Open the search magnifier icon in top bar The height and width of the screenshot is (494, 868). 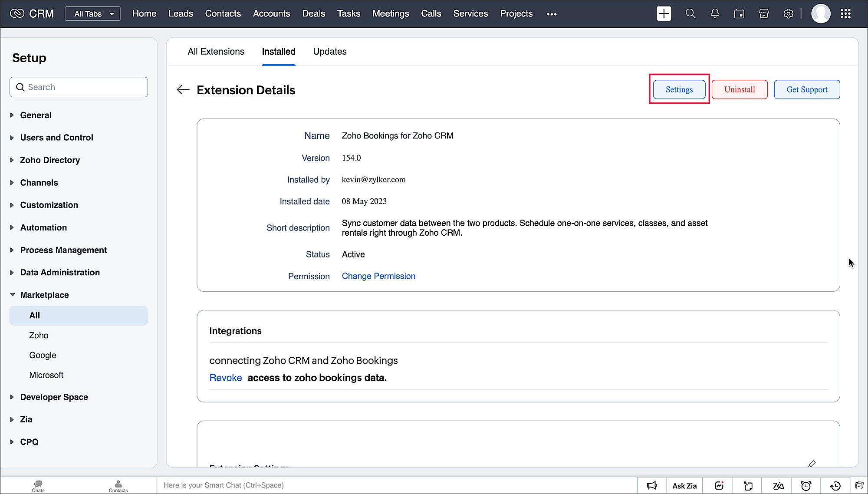tap(690, 14)
